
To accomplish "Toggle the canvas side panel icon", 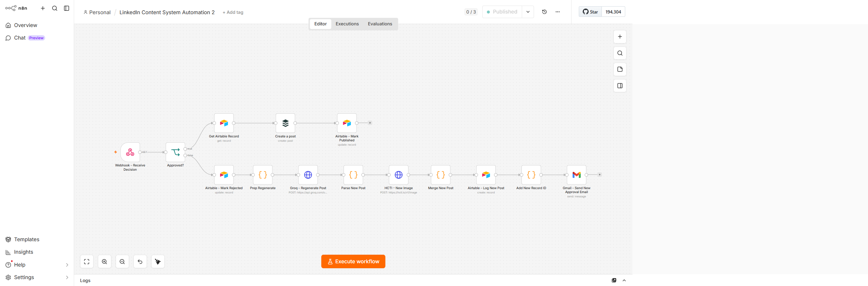I will [620, 86].
